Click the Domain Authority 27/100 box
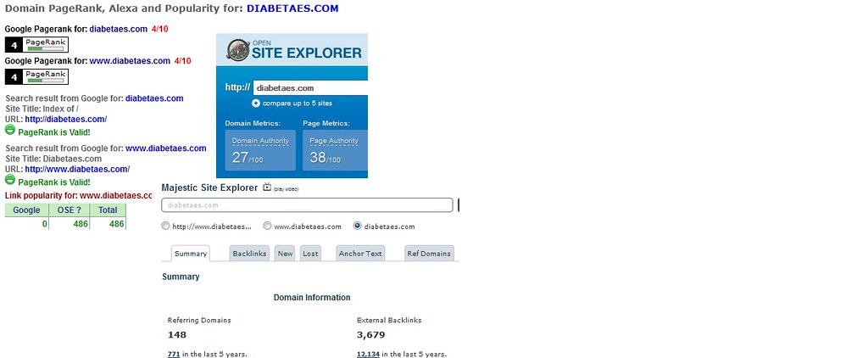The image size is (868, 358). pos(260,150)
